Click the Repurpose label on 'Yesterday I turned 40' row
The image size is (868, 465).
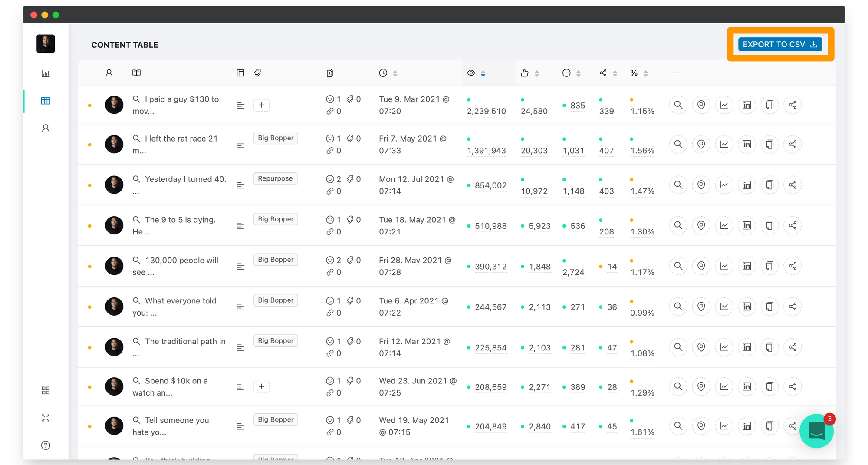tap(275, 178)
